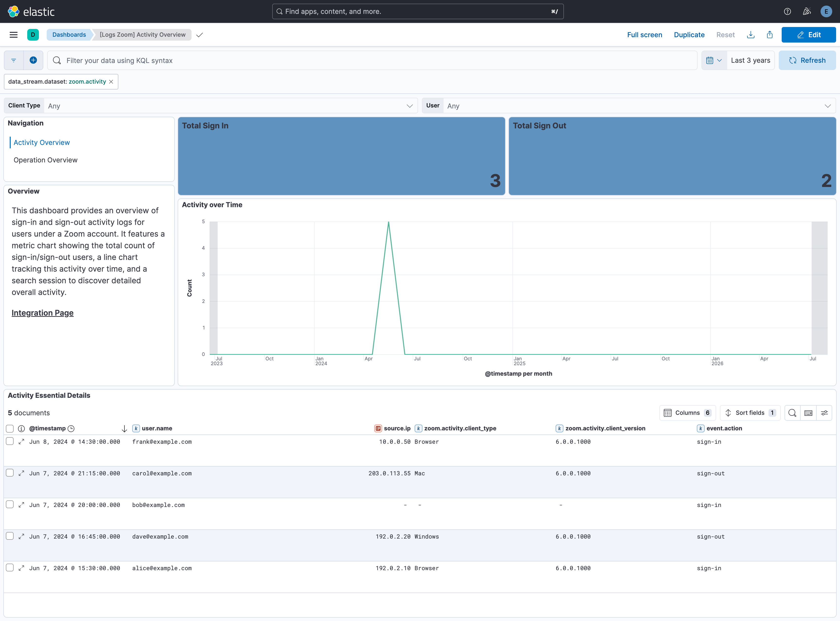Open the Last 3 years time picker
Screen dimensions: 840x621
coord(750,60)
